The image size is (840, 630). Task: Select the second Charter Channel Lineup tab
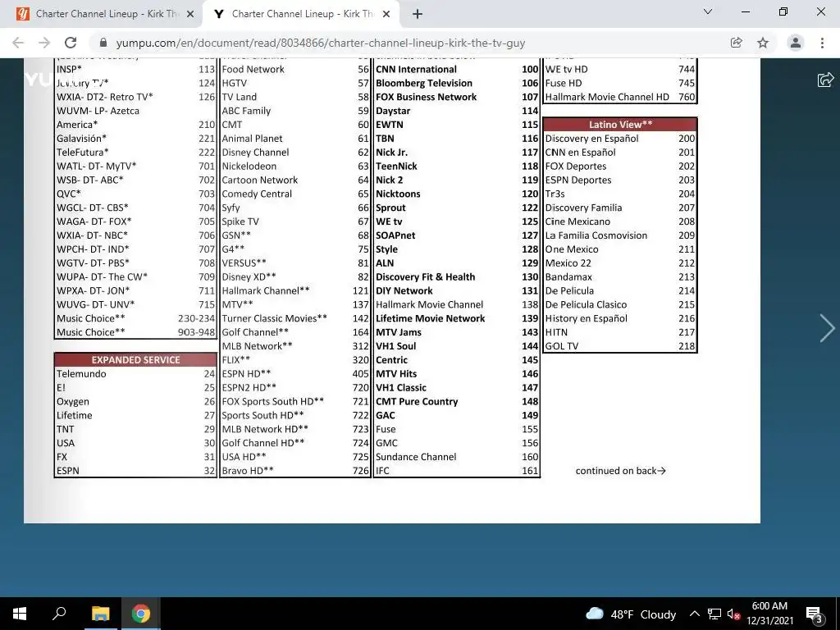(x=303, y=14)
